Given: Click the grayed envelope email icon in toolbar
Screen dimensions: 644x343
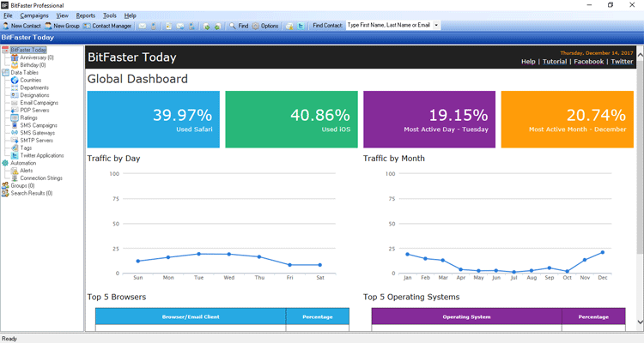Looking at the screenshot, I should (142, 26).
